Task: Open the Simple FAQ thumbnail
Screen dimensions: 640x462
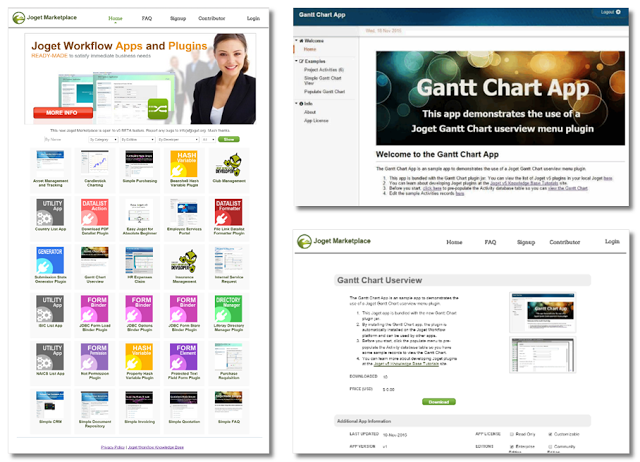Action: pyautogui.click(x=229, y=404)
